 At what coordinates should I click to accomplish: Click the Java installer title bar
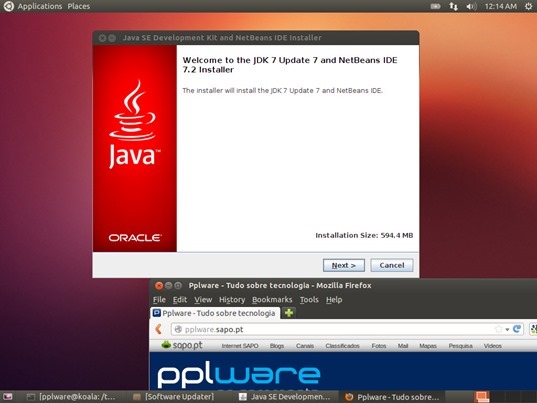(x=256, y=38)
